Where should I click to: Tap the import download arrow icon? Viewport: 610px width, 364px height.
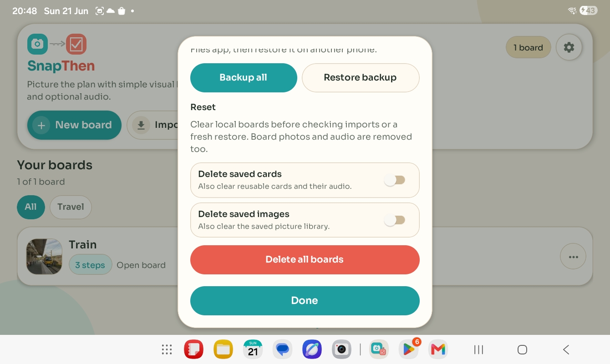(141, 125)
